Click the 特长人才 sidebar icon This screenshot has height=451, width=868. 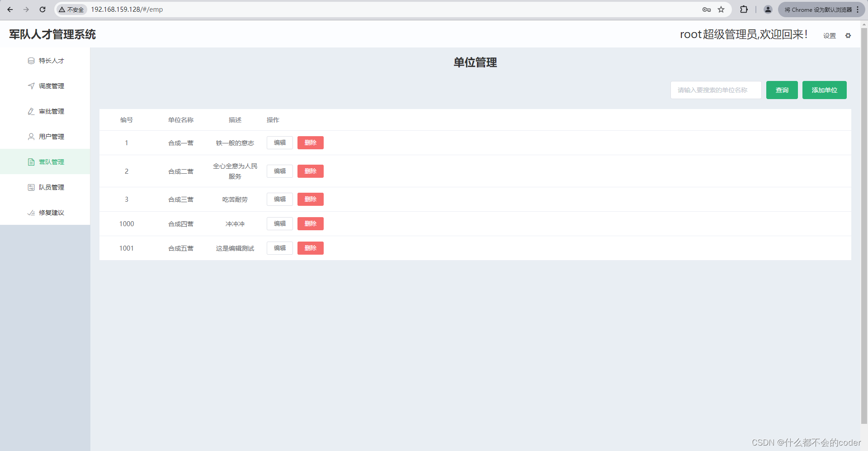[31, 61]
